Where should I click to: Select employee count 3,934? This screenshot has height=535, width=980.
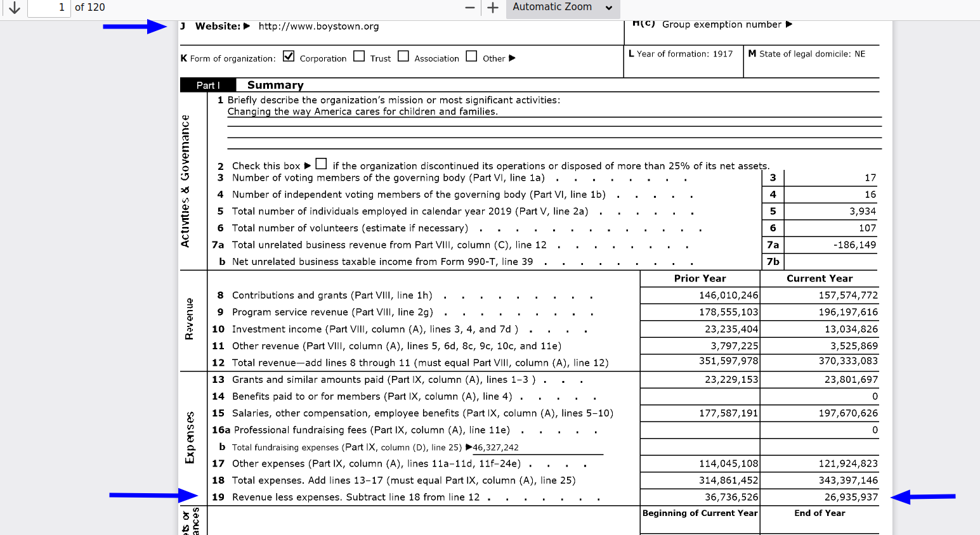click(863, 212)
